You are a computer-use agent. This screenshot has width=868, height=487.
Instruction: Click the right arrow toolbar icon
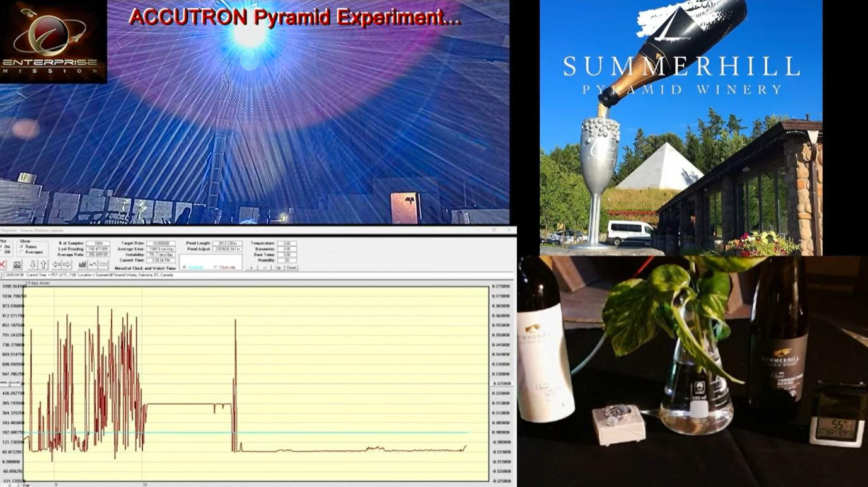(x=67, y=264)
